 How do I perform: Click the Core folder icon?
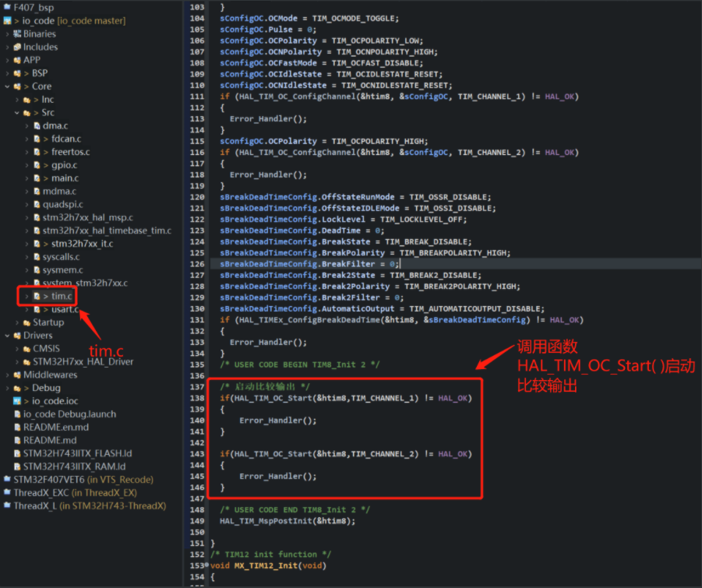(17, 86)
